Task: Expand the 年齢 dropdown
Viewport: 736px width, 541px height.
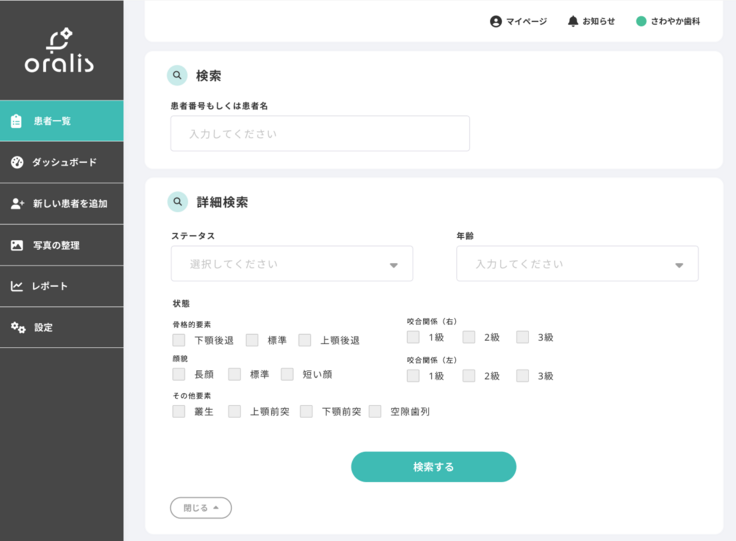Action: click(x=577, y=264)
